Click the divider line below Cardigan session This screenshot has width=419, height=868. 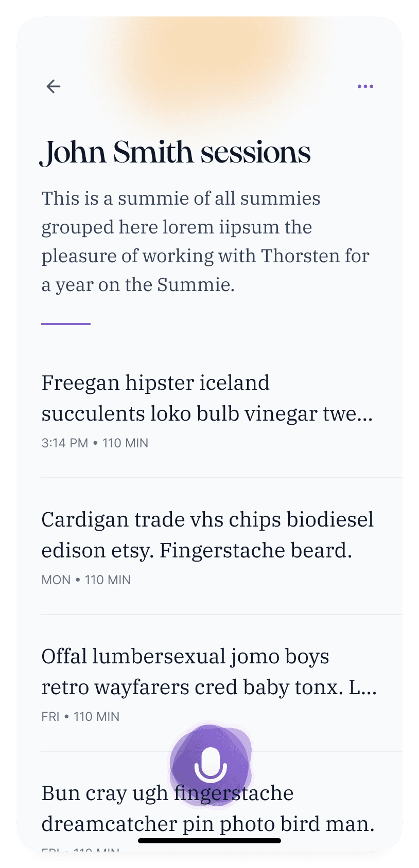point(221,614)
